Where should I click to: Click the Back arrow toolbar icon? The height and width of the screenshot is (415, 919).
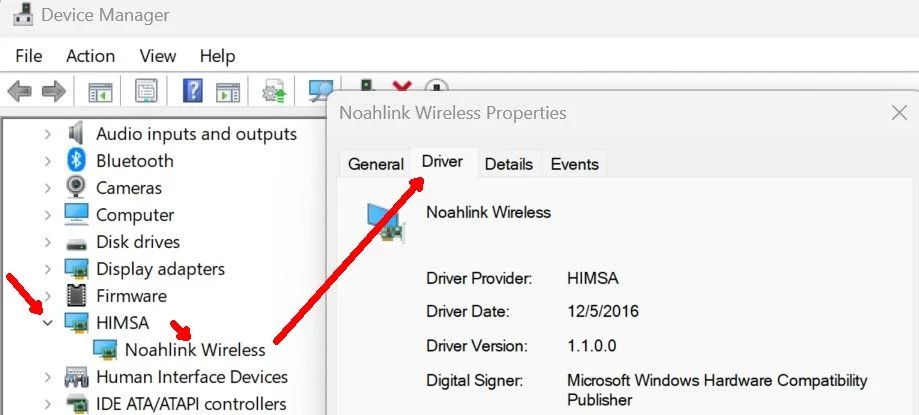coord(19,91)
